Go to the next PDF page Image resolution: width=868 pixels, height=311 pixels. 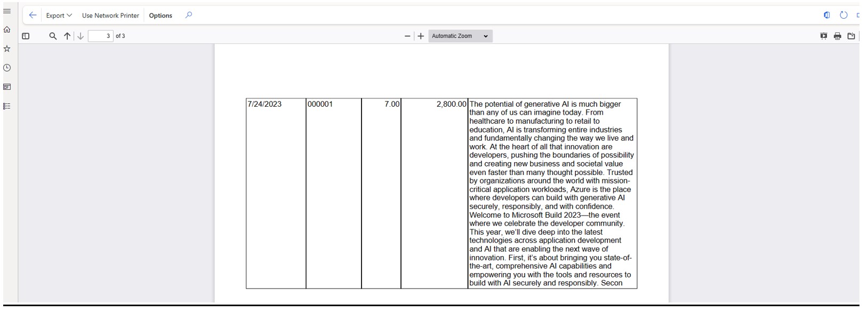[x=81, y=36]
